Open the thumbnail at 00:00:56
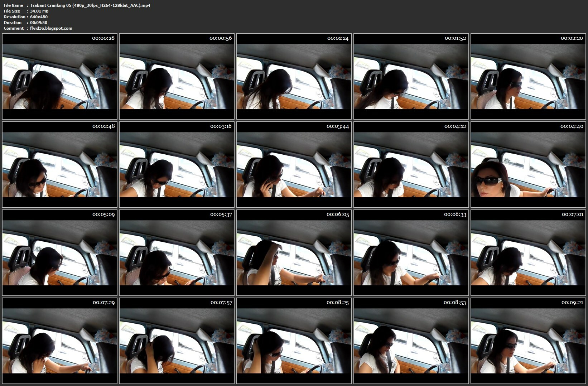Viewport: 588px width, 386px height. pos(177,76)
